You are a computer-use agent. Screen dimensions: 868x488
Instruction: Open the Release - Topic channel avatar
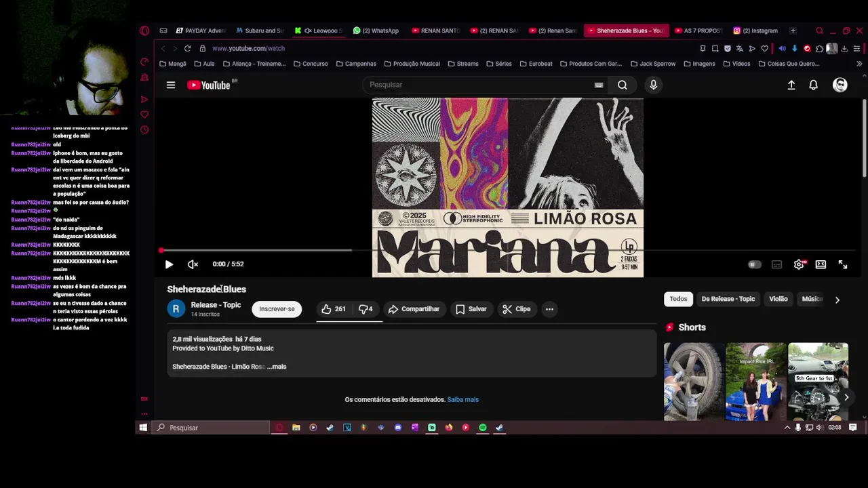pos(176,309)
